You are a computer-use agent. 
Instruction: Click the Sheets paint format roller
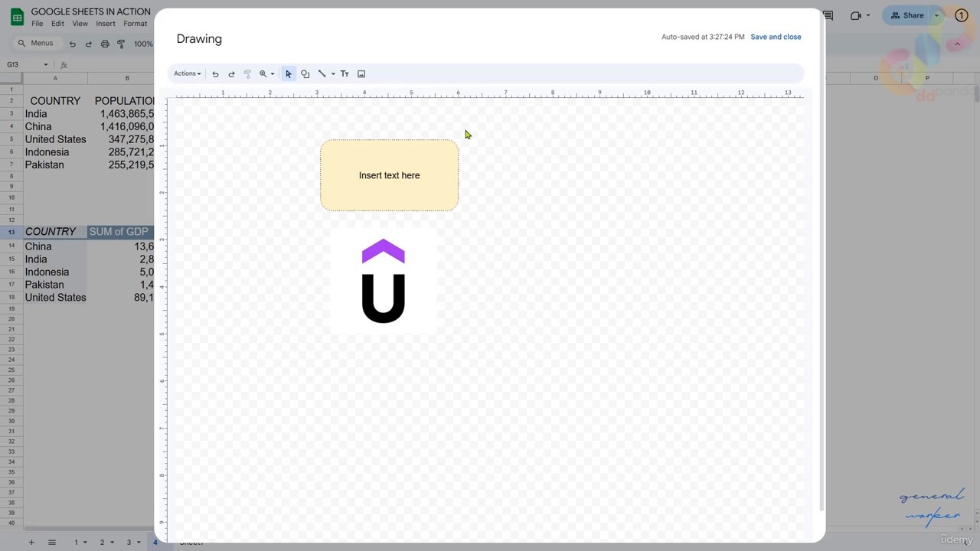(121, 44)
